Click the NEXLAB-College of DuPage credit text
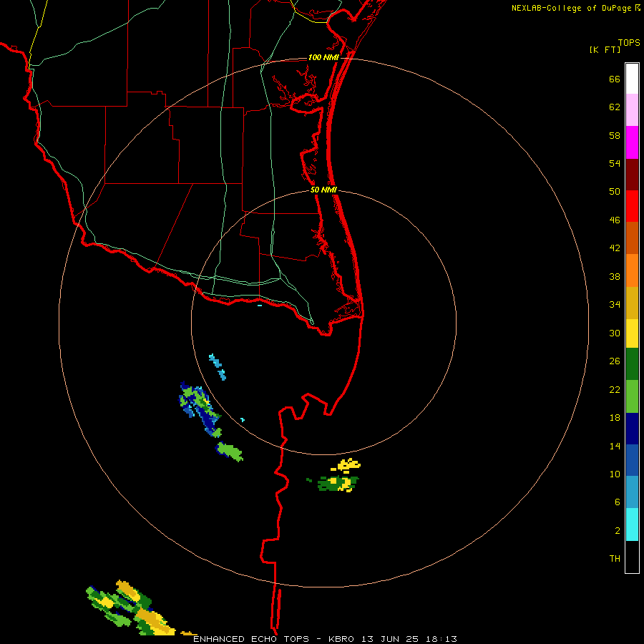644x644 pixels. [x=575, y=8]
